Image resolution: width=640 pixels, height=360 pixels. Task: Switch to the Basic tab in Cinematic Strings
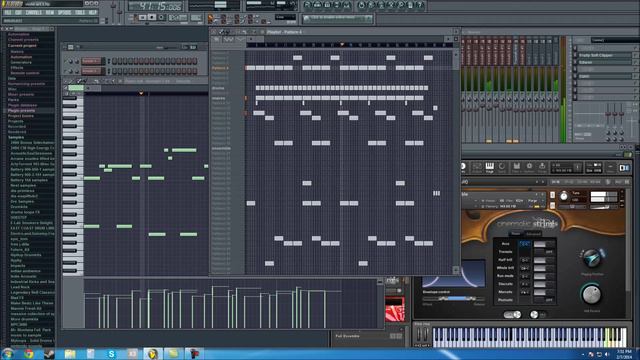click(x=516, y=234)
